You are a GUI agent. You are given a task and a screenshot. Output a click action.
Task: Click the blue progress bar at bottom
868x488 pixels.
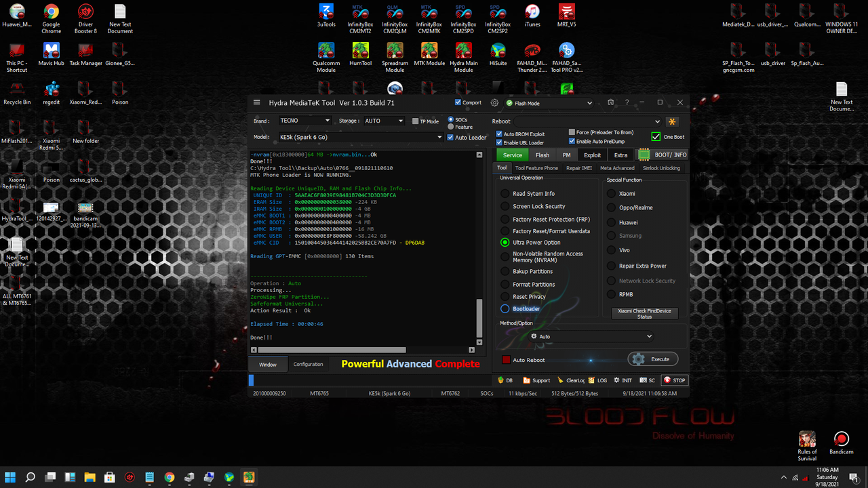coord(251,380)
